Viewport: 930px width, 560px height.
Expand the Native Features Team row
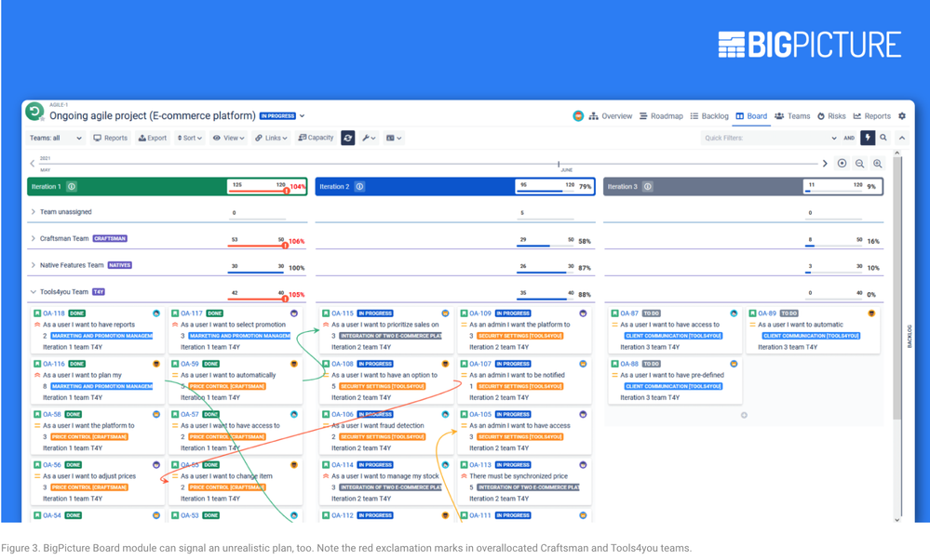tap(34, 265)
